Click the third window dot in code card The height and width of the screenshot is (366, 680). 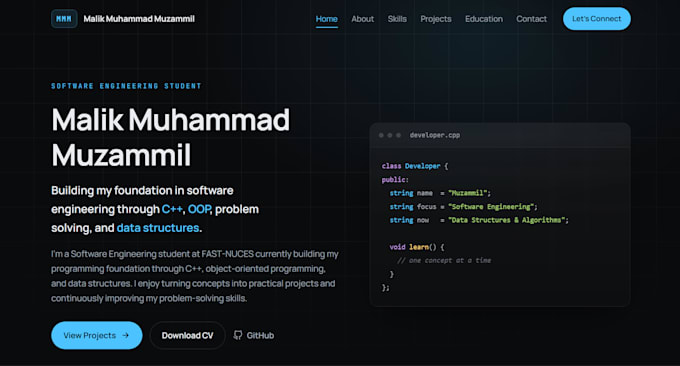[x=399, y=135]
